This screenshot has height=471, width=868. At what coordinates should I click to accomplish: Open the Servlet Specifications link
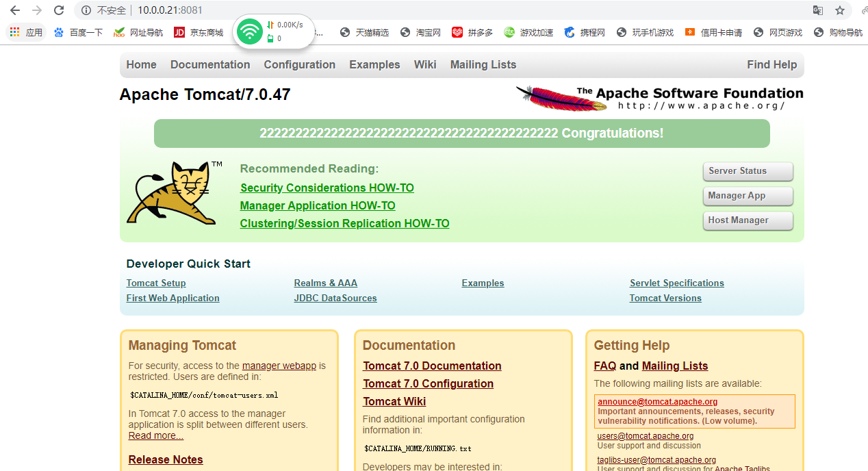point(677,283)
